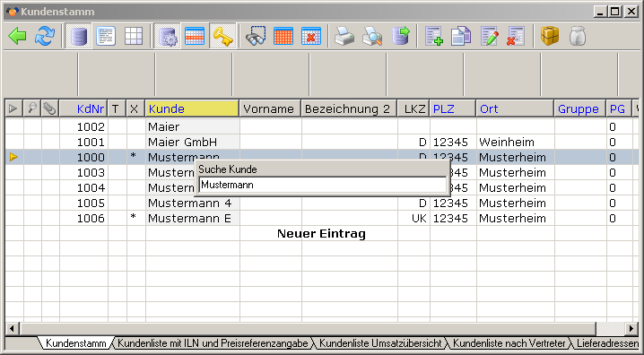Open the Lieferadressen tab

(607, 343)
